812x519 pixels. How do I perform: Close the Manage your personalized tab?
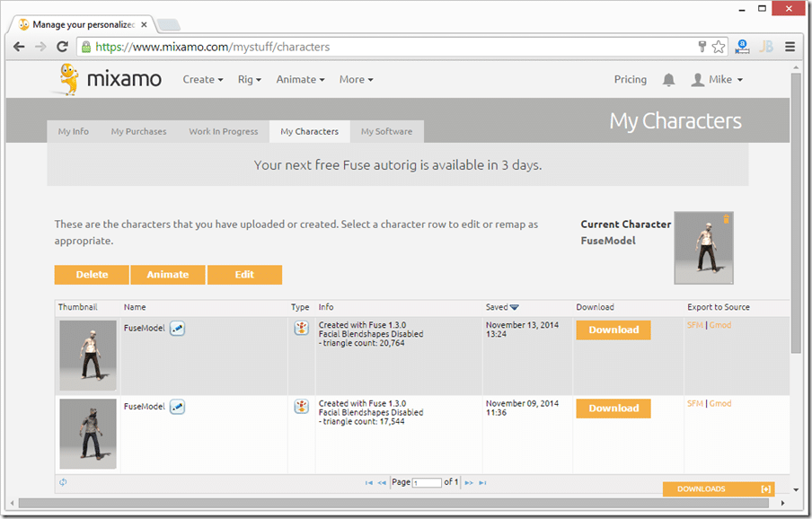tap(144, 24)
